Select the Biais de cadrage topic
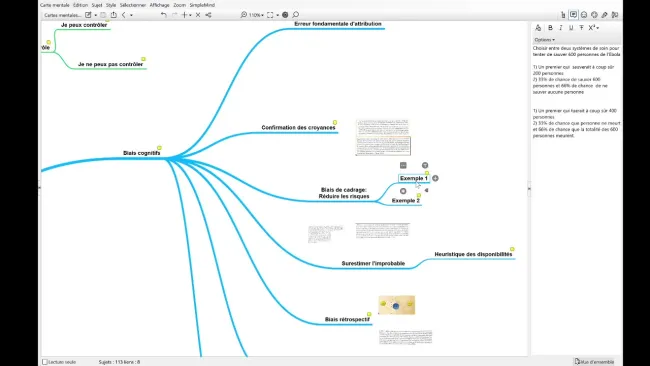Image resolution: width=650 pixels, height=366 pixels. 344,193
